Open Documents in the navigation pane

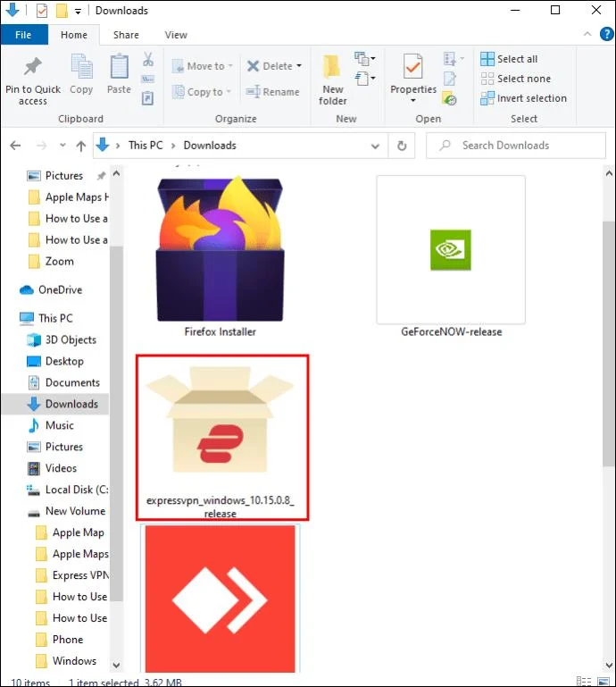[64, 382]
